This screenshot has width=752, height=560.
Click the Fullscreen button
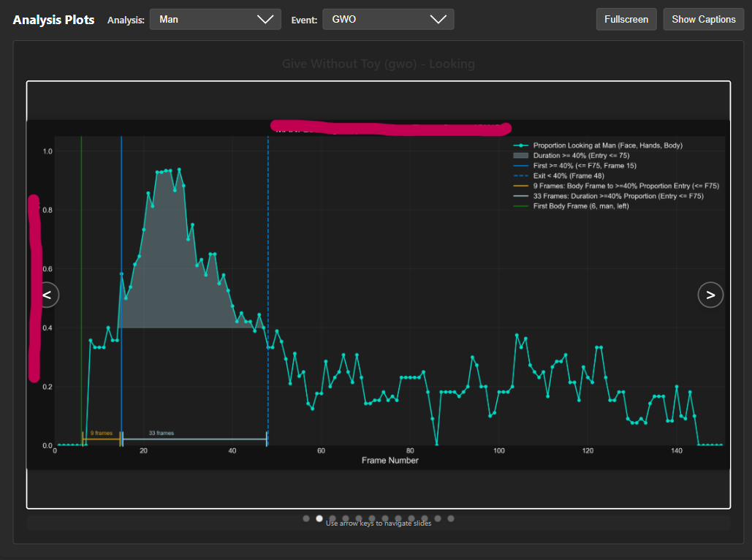pos(626,20)
